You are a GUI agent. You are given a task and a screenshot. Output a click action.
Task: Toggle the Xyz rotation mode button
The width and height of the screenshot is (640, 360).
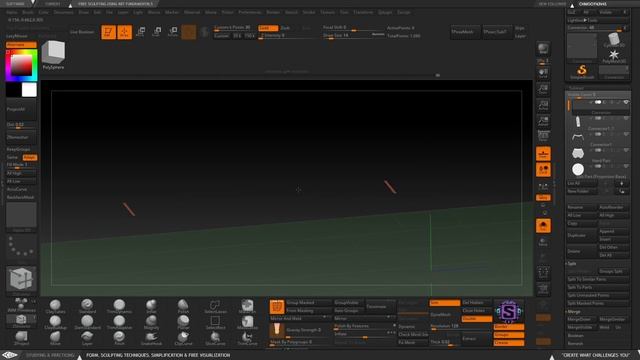point(543,198)
